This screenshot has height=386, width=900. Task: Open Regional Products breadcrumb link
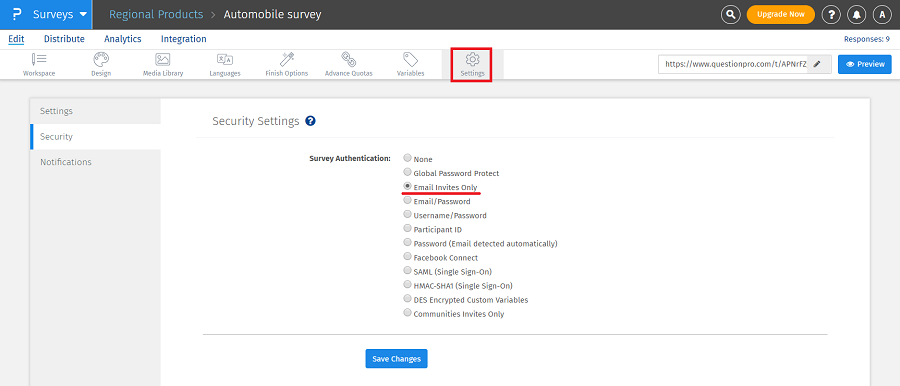156,14
